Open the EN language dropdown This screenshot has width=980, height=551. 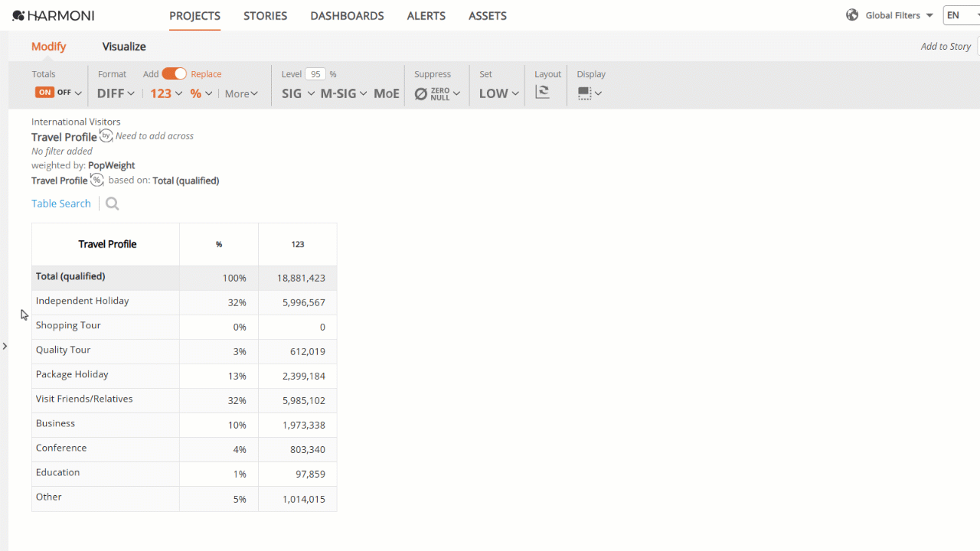coord(962,15)
